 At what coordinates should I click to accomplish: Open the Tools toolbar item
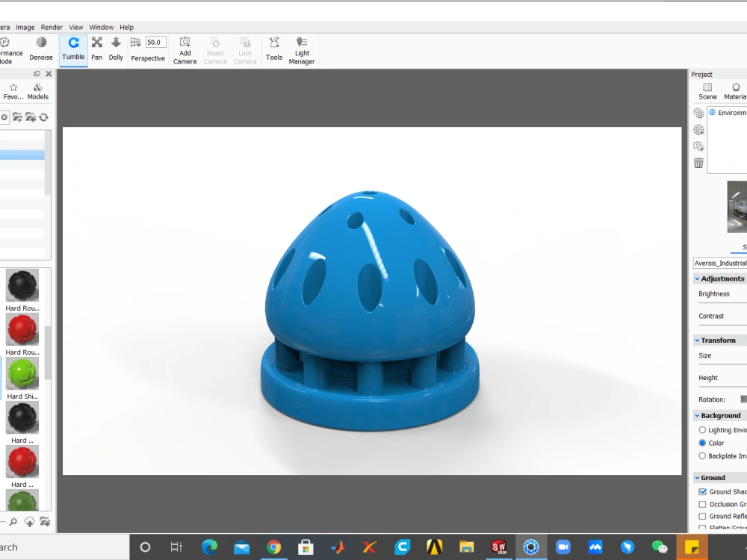(x=274, y=49)
